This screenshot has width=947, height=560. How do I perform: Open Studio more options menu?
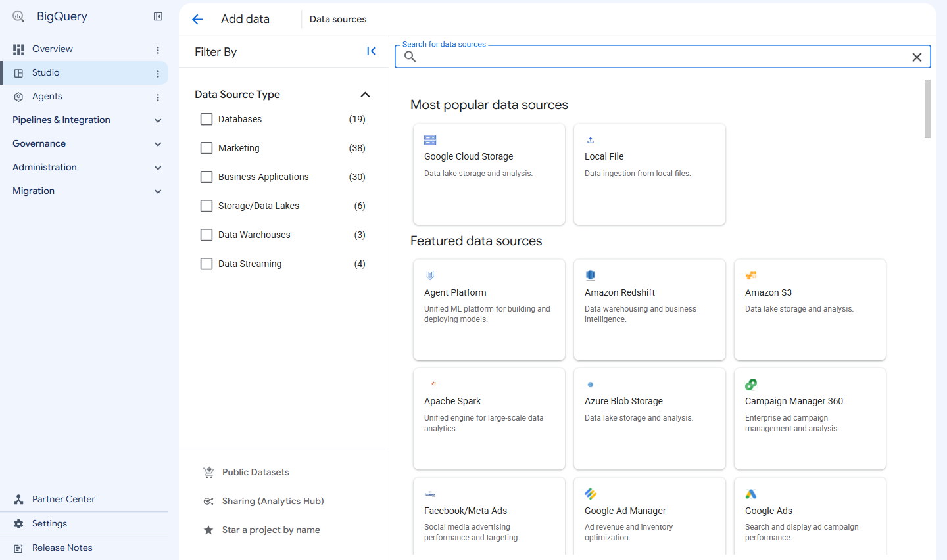pyautogui.click(x=158, y=74)
